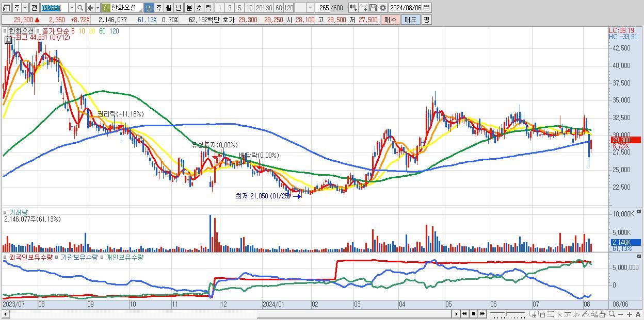Image resolution: width=644 pixels, height=320 pixels.
Task: Open the calendar date picker icon
Action: [427, 8]
